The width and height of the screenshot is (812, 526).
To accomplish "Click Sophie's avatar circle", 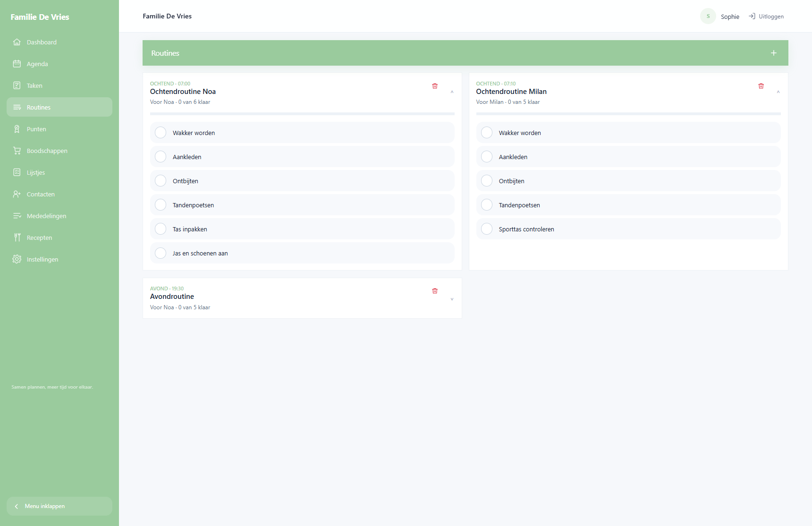I will click(x=708, y=16).
